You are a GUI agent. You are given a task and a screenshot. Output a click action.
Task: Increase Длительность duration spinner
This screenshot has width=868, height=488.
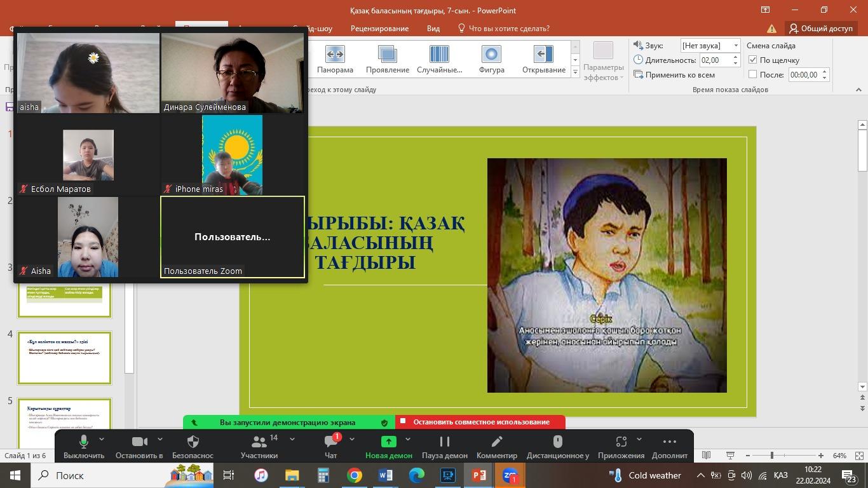click(736, 57)
